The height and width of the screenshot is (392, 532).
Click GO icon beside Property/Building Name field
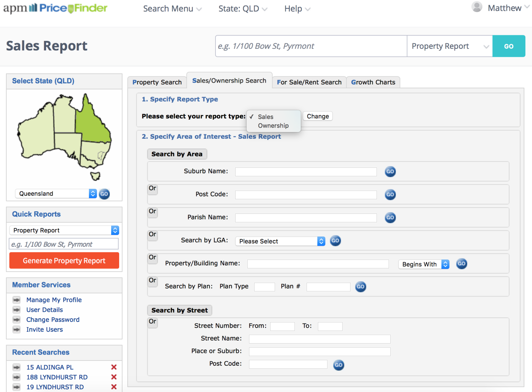tap(461, 264)
